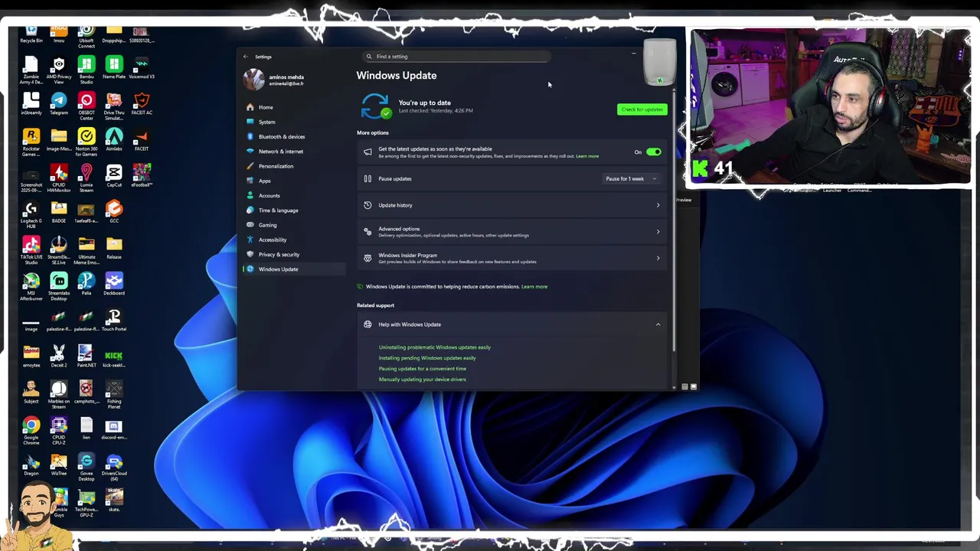Select TikTok LIVE Studio desktop icon
This screenshot has width=980, height=551.
tap(31, 249)
